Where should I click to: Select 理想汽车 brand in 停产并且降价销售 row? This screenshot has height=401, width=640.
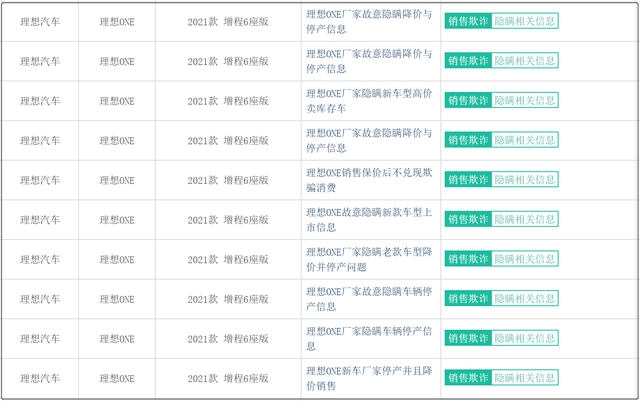pyautogui.click(x=40, y=378)
